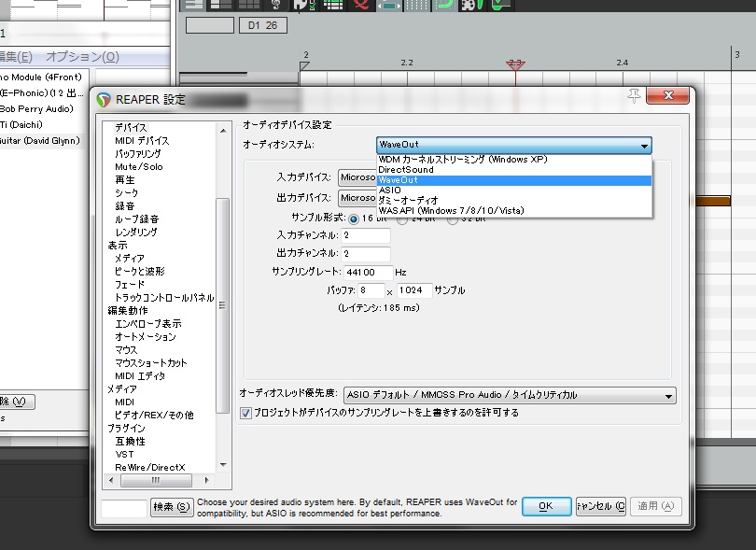Open オートメーション settings page
This screenshot has height=550, width=756.
pos(146,337)
